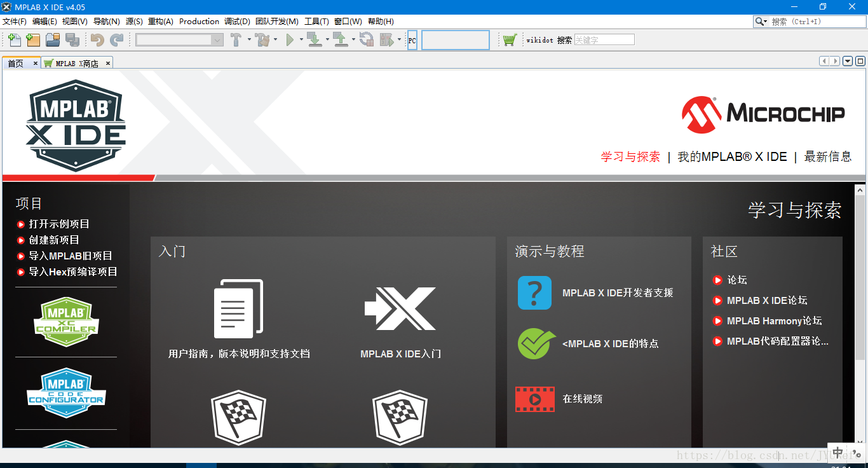Screen dimensions: 868x468
Task: Click the New File toolbar icon
Action: (x=14, y=40)
